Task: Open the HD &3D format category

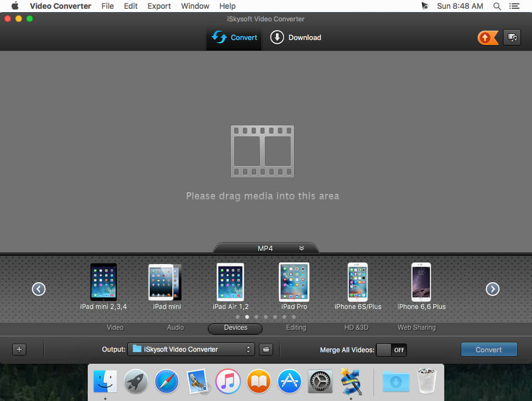Action: [x=356, y=328]
